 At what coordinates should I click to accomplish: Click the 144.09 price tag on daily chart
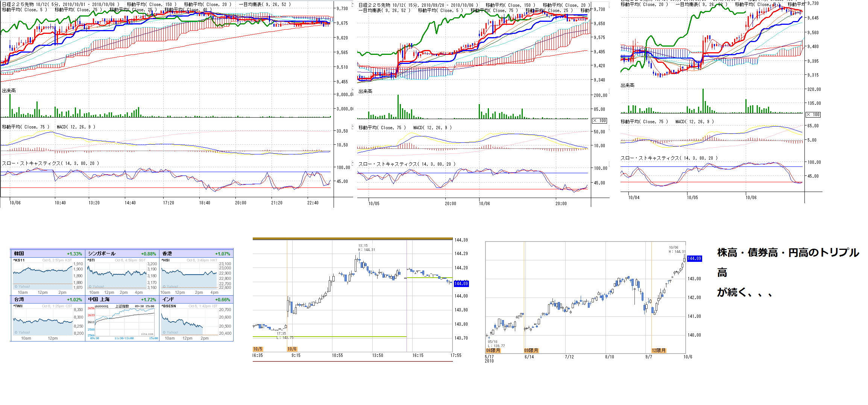(694, 258)
